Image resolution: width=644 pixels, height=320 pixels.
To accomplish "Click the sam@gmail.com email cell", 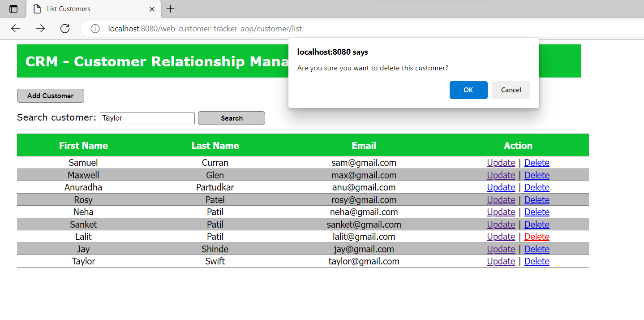I will [364, 163].
